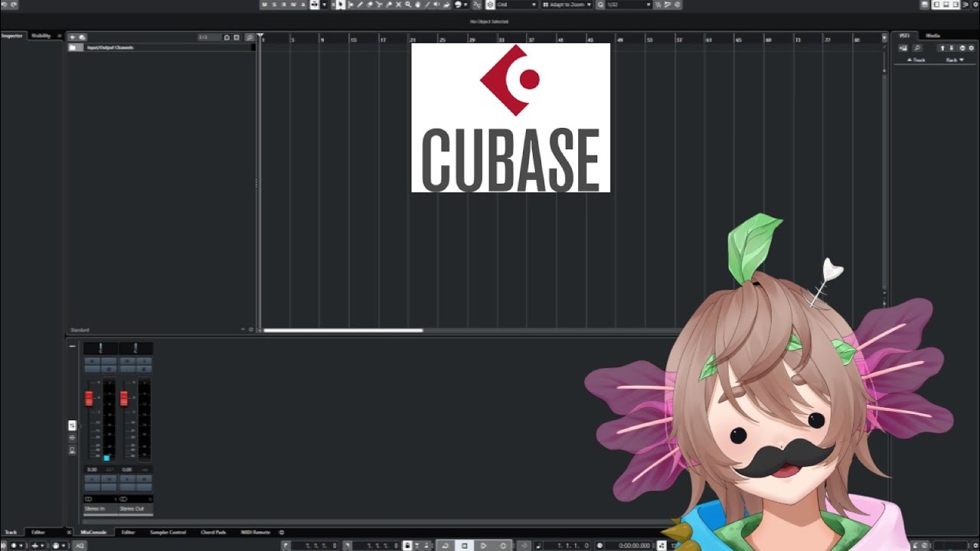
Task: Click the AQ icon in bottom bar
Action: coord(79,545)
